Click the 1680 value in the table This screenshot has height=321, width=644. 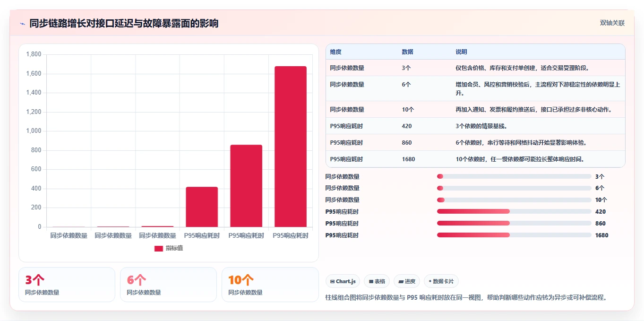point(408,159)
